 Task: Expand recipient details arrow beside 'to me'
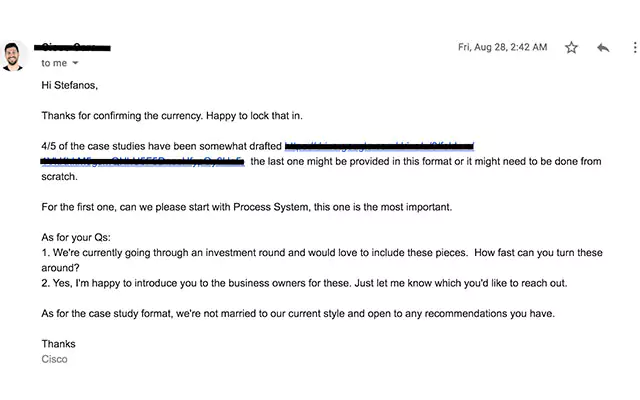coord(75,63)
